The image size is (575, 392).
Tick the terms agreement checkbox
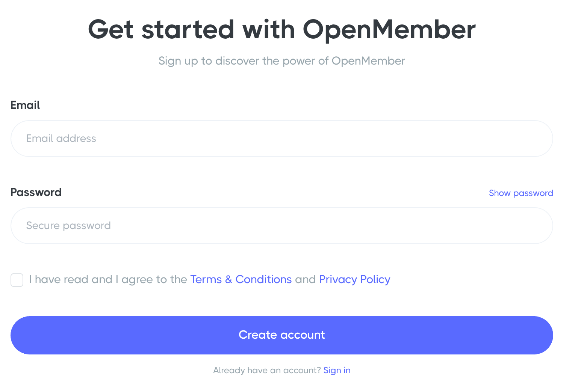[17, 280]
